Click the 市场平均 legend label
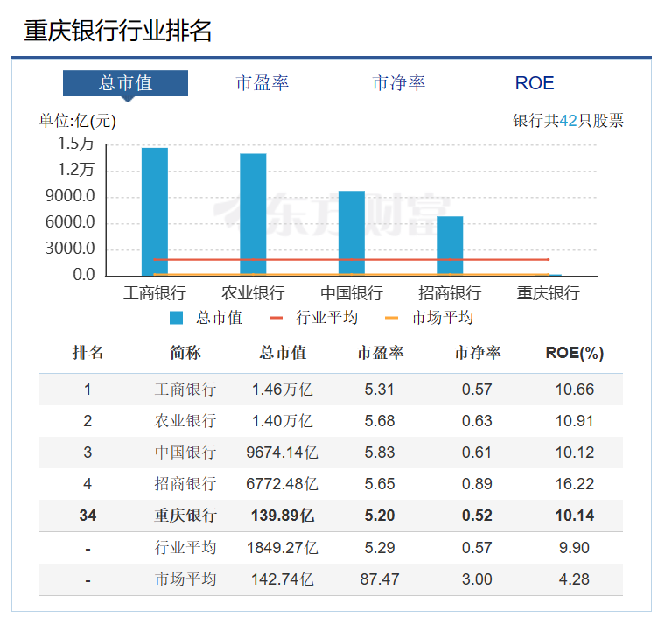This screenshot has width=672, height=618. click(442, 318)
